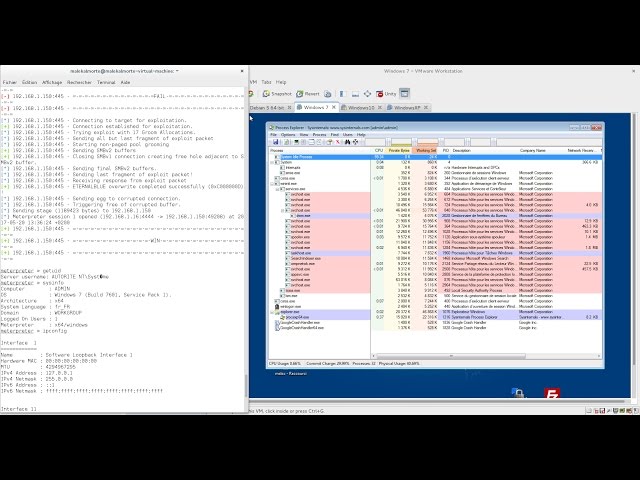This screenshot has height=480, width=640.
Task: Sort by the Working Set column header
Action: coord(425,151)
